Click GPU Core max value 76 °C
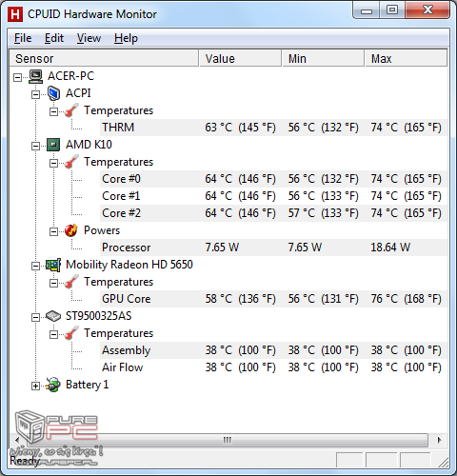Screen dimensions: 457x476 (406, 299)
